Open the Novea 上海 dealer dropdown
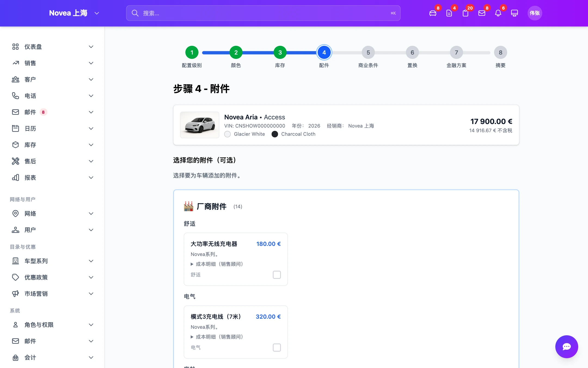The width and height of the screenshot is (588, 368). tap(74, 13)
